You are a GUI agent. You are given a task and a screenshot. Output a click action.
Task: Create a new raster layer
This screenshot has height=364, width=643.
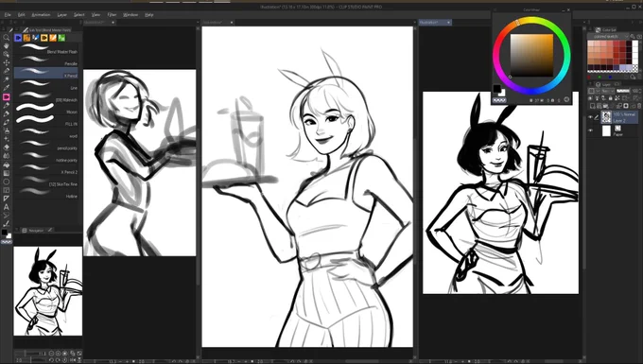(592, 106)
